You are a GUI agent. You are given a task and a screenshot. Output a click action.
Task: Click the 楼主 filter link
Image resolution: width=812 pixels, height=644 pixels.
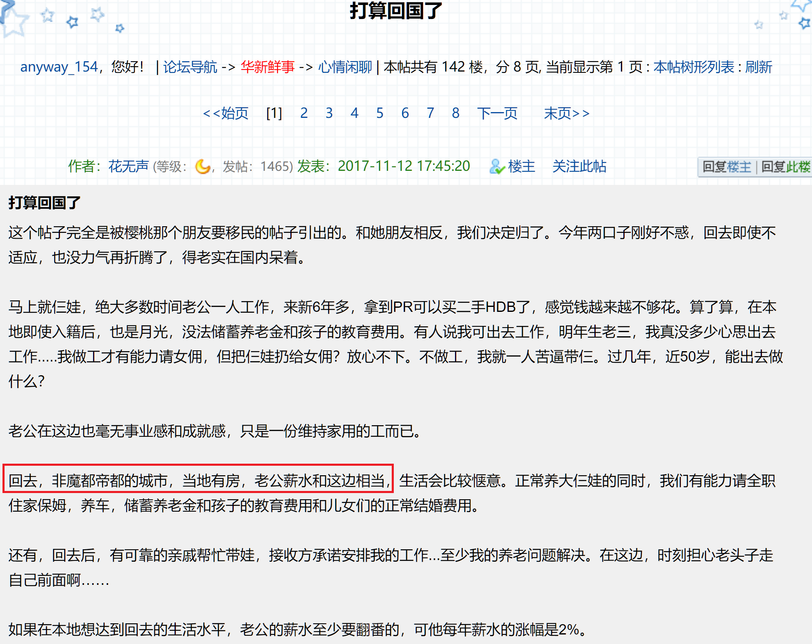(x=521, y=166)
